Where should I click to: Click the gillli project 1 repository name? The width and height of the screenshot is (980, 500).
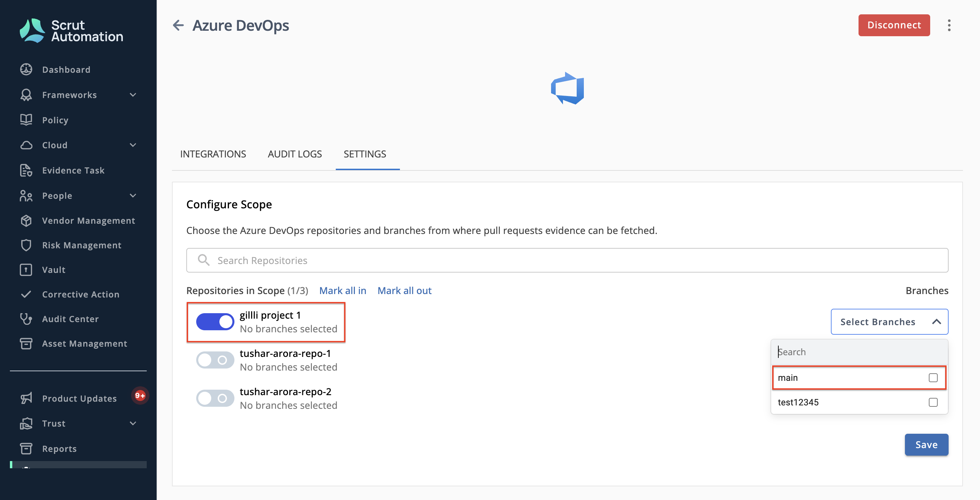270,315
